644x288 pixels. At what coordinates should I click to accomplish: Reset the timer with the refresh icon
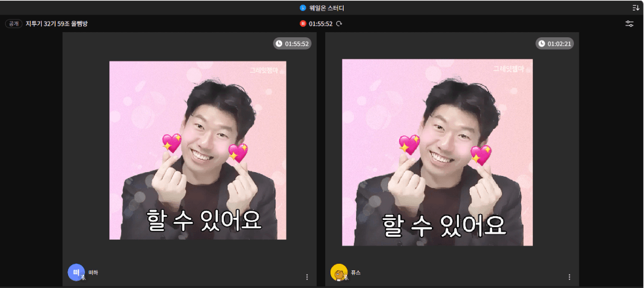[339, 24]
